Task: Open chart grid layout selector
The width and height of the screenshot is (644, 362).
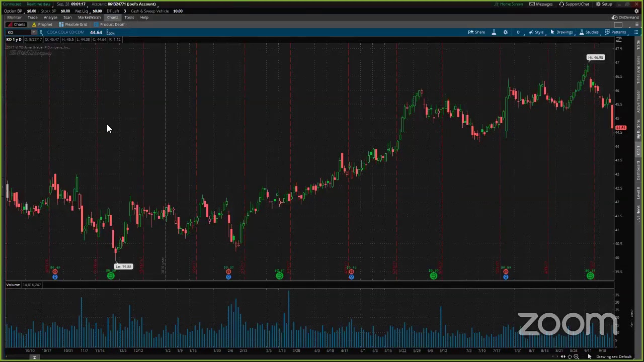Action: click(619, 24)
